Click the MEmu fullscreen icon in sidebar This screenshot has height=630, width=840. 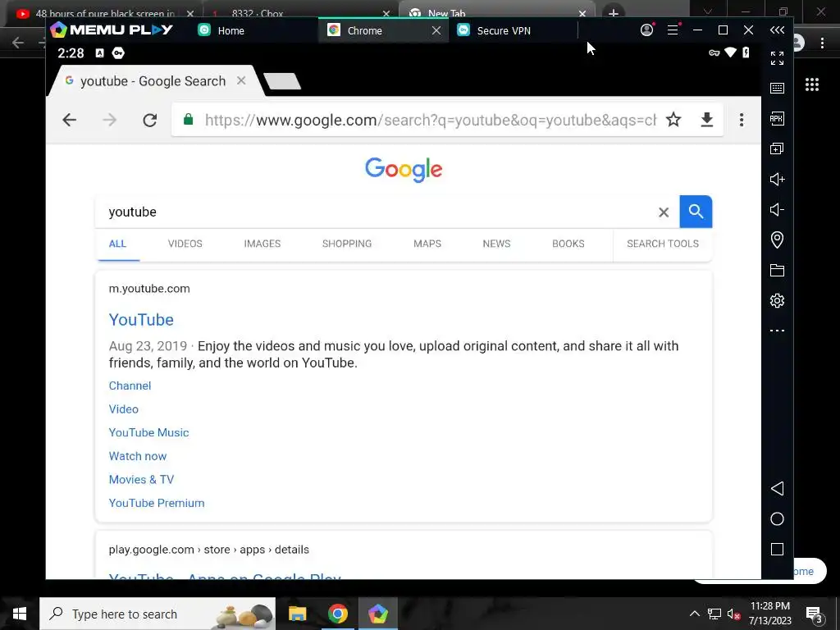tap(777, 58)
